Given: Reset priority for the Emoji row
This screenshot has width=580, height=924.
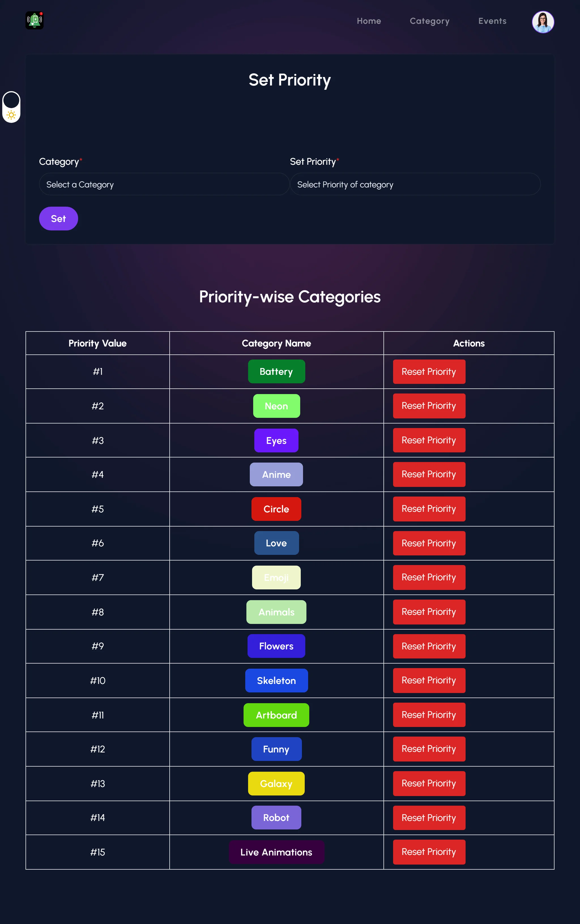Looking at the screenshot, I should click(x=429, y=577).
